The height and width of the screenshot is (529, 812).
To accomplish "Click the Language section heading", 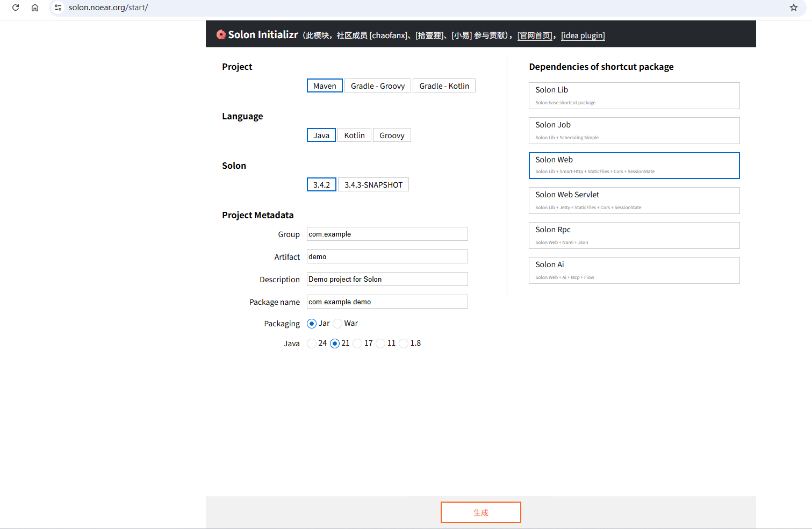I will tap(242, 116).
